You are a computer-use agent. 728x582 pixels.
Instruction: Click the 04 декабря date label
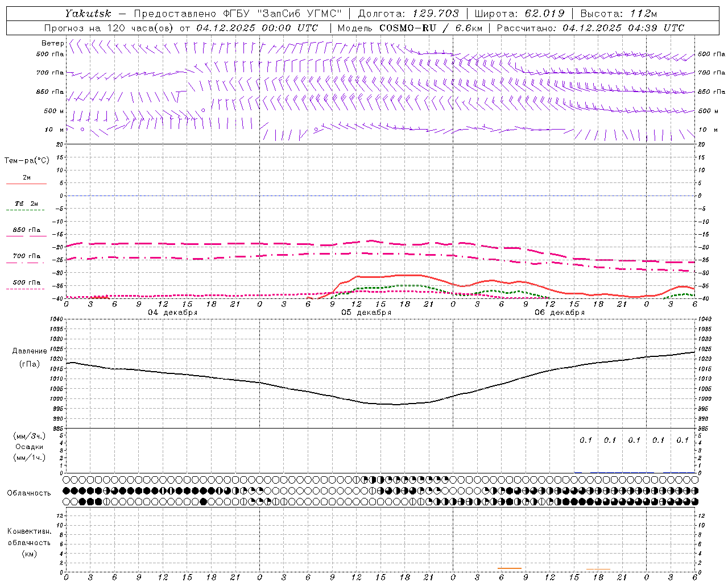[173, 313]
